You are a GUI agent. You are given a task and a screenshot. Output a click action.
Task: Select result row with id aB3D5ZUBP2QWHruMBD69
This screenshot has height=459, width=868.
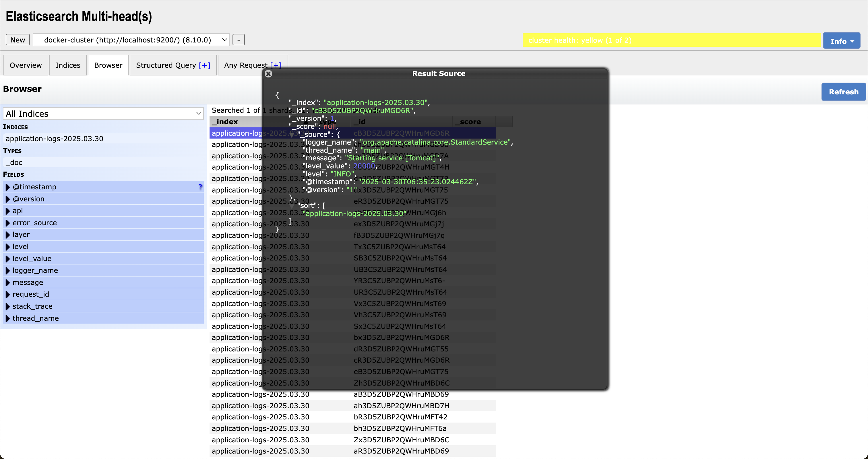tap(352, 394)
